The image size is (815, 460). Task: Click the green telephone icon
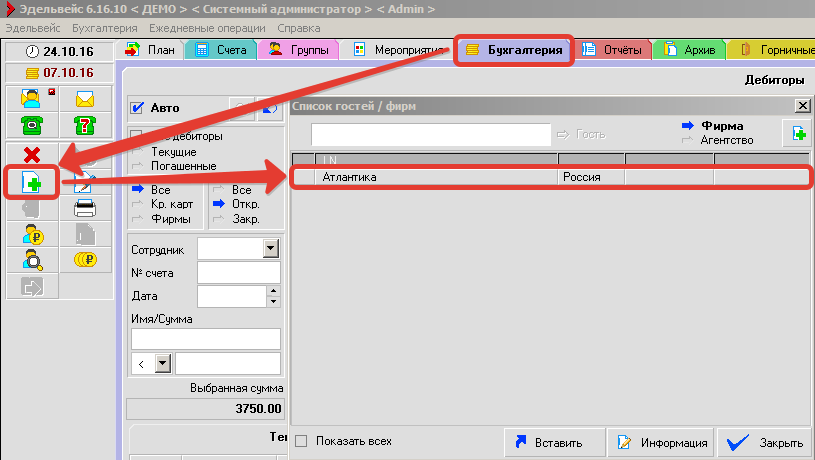(x=31, y=125)
